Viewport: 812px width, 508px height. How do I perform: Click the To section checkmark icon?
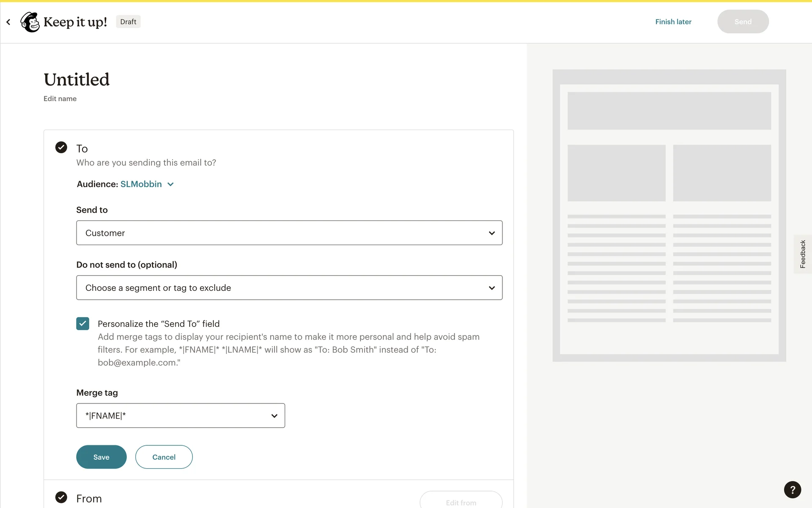[61, 147]
